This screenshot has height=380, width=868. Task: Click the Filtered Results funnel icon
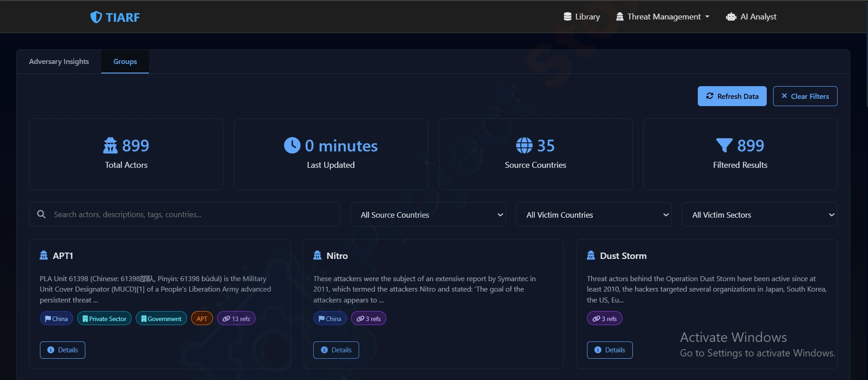coord(724,146)
